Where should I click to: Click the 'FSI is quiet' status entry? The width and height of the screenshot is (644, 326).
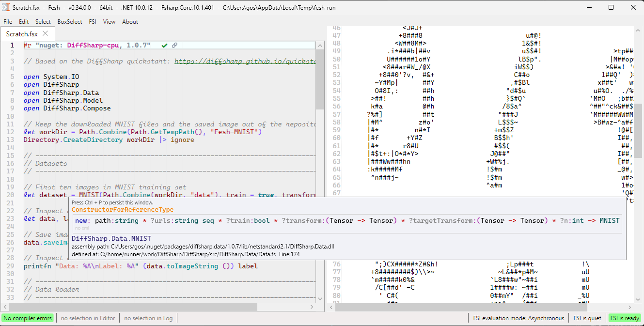tap(587, 318)
